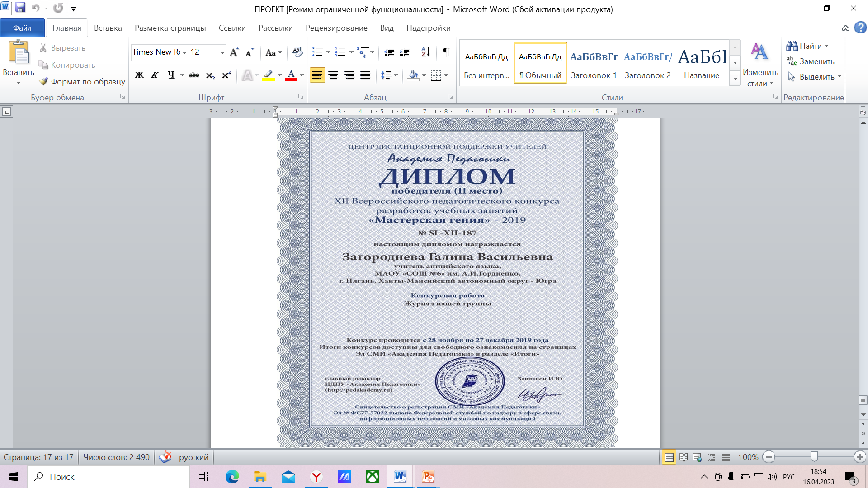Expand the styles gallery more arrow
Viewport: 868px width, 488px height.
[736, 79]
